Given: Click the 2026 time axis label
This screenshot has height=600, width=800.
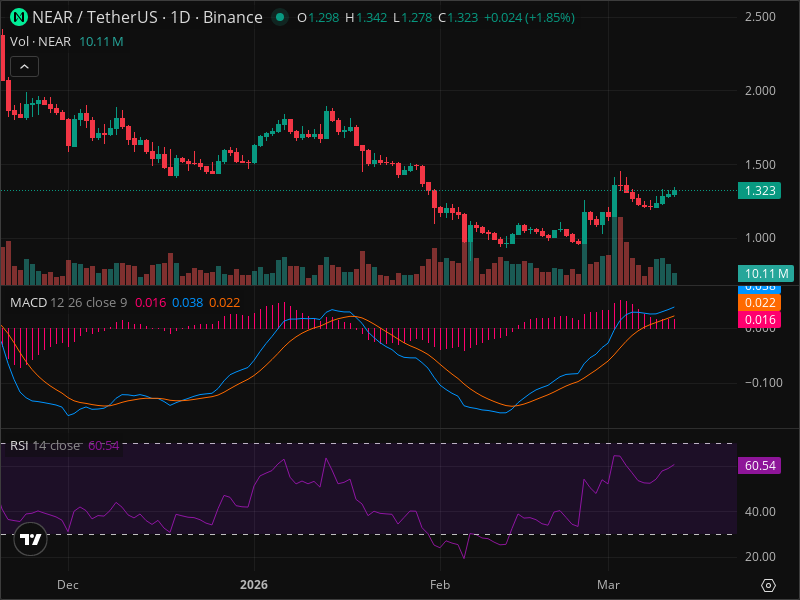Looking at the screenshot, I should click(x=254, y=585).
